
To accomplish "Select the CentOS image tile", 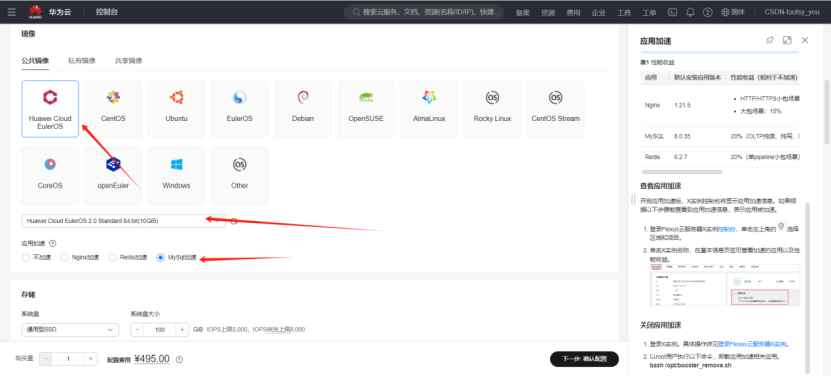I will pyautogui.click(x=113, y=109).
